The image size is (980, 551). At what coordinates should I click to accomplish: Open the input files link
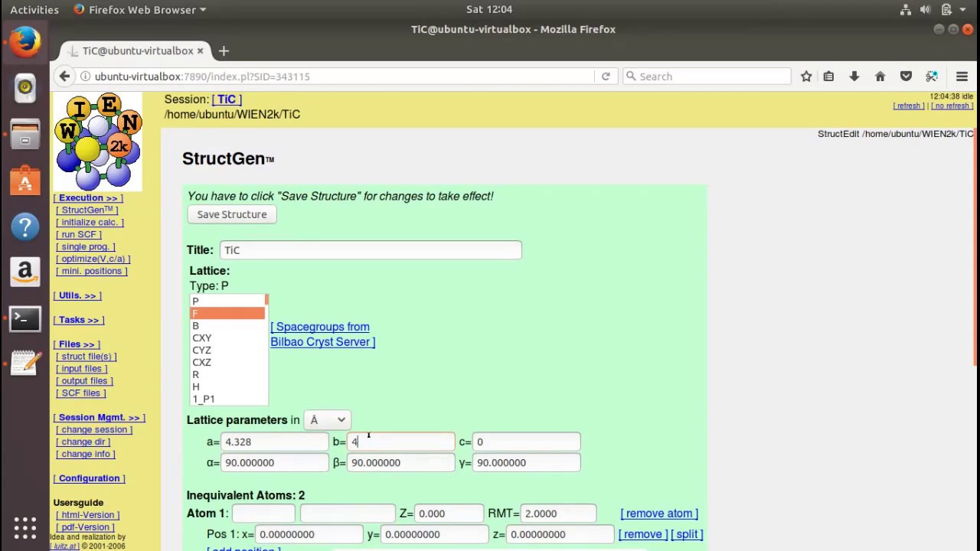[82, 369]
